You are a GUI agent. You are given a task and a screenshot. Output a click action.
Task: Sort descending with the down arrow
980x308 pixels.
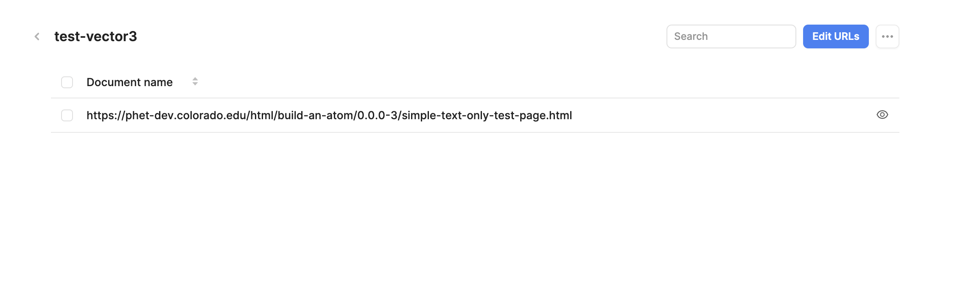195,84
